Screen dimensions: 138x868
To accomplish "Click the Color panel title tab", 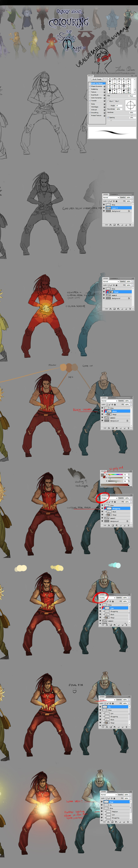I will click(103, 471).
